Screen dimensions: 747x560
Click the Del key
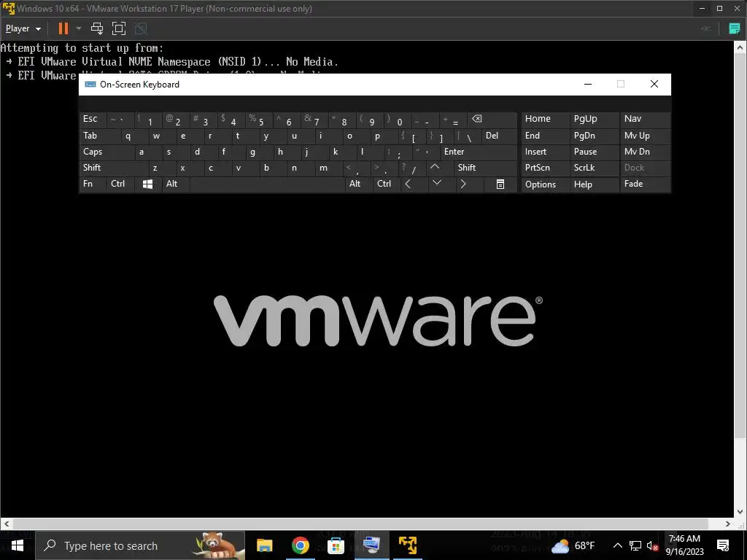tap(499, 136)
